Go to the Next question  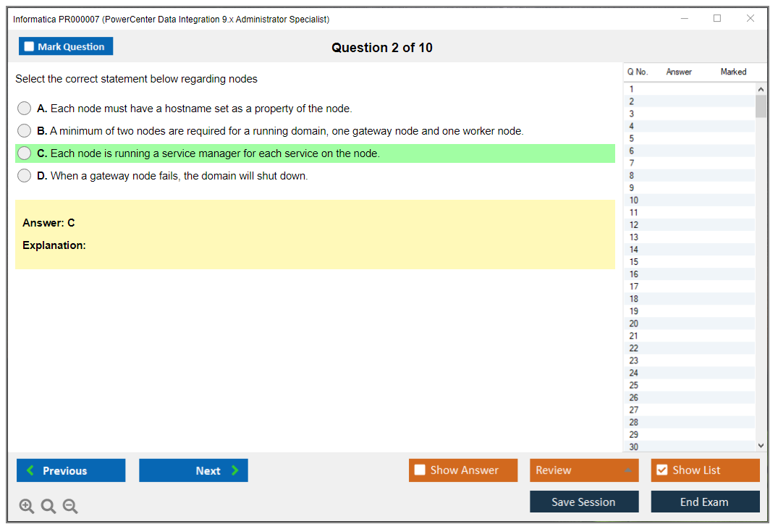coord(193,470)
